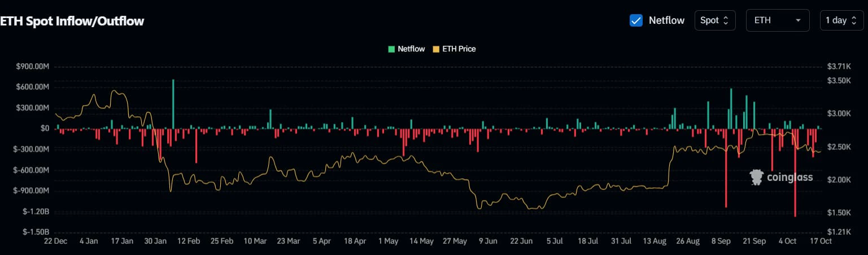Click the $3.00K price axis value

click(838, 114)
